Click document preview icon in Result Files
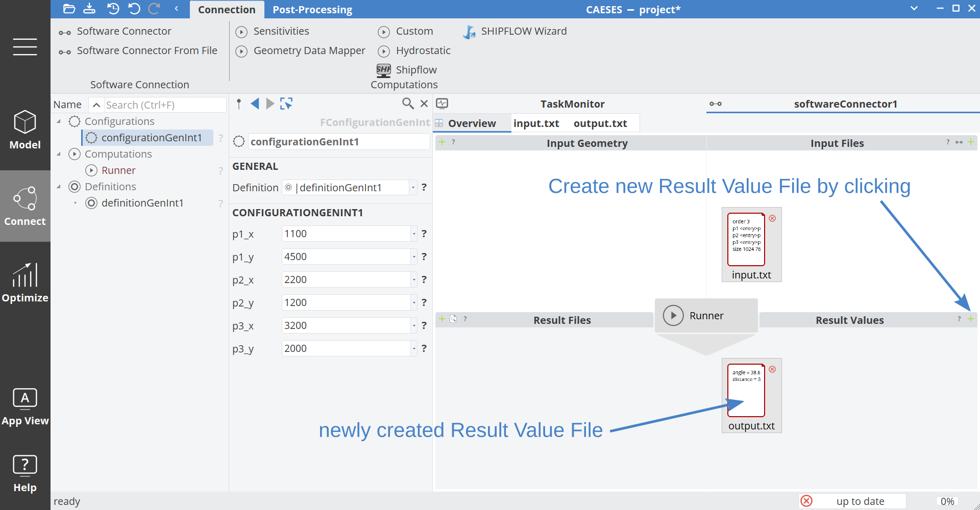Viewport: 980px width, 510px height. (x=453, y=319)
